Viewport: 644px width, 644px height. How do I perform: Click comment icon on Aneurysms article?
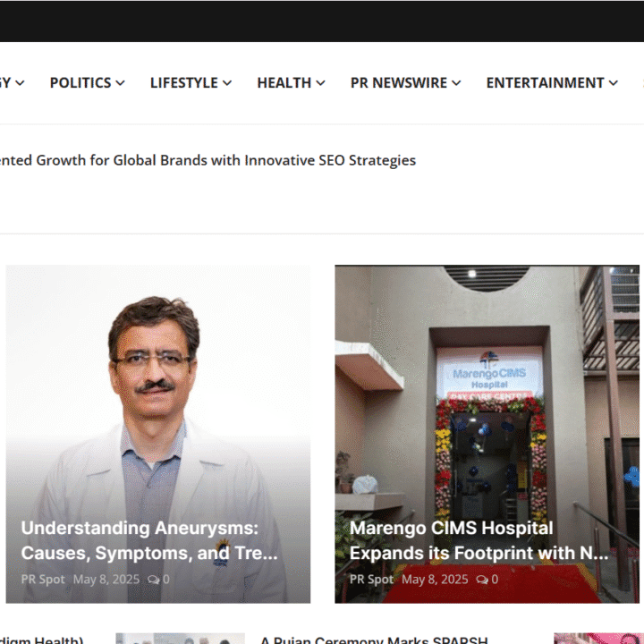[153, 580]
